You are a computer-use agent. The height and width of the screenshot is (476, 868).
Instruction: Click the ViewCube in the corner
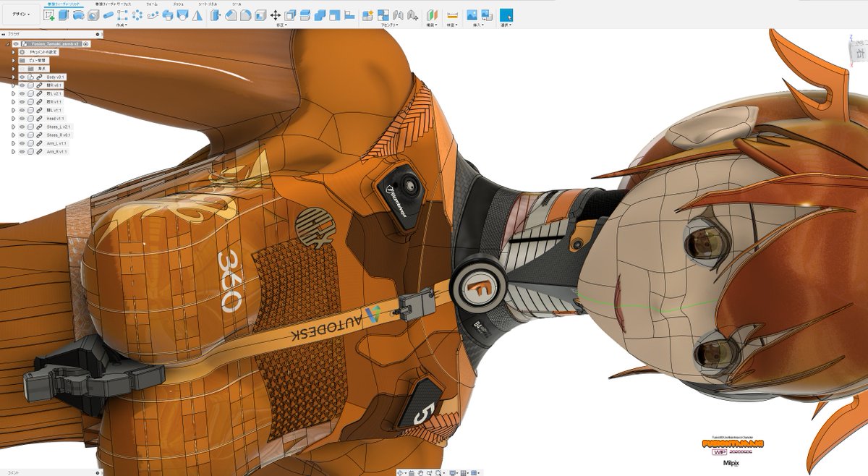[x=859, y=52]
